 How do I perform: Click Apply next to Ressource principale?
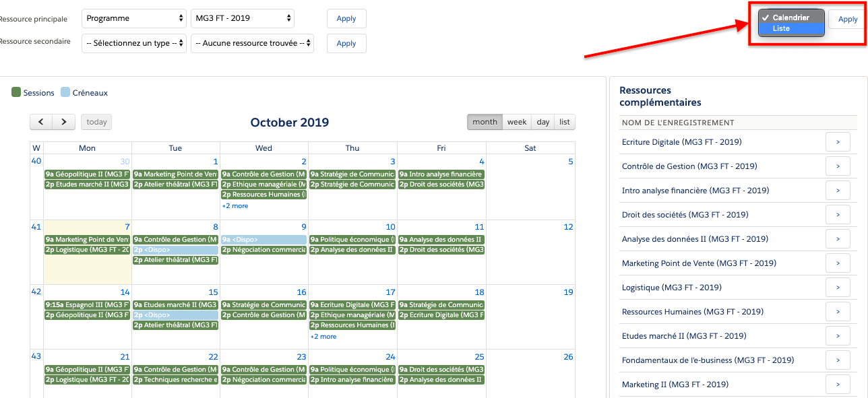346,19
